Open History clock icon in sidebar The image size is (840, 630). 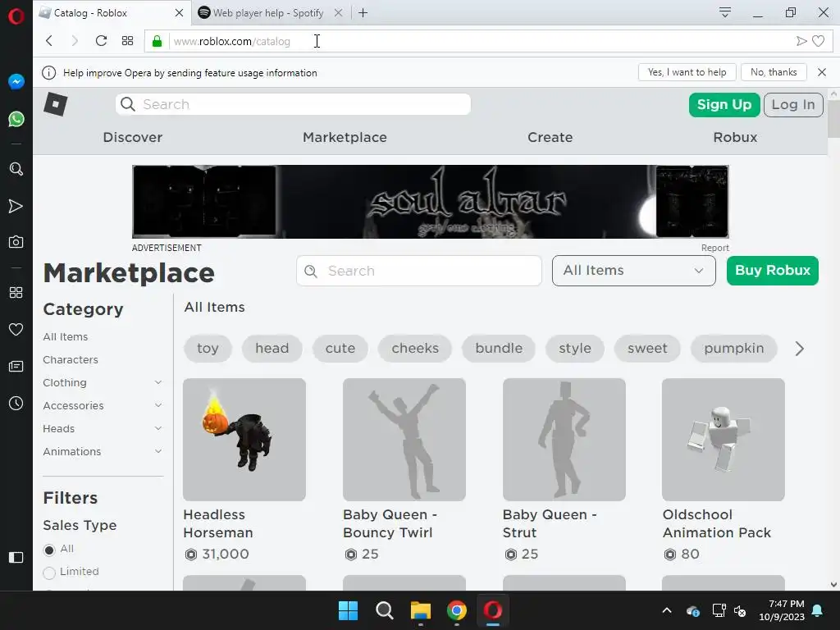point(16,404)
